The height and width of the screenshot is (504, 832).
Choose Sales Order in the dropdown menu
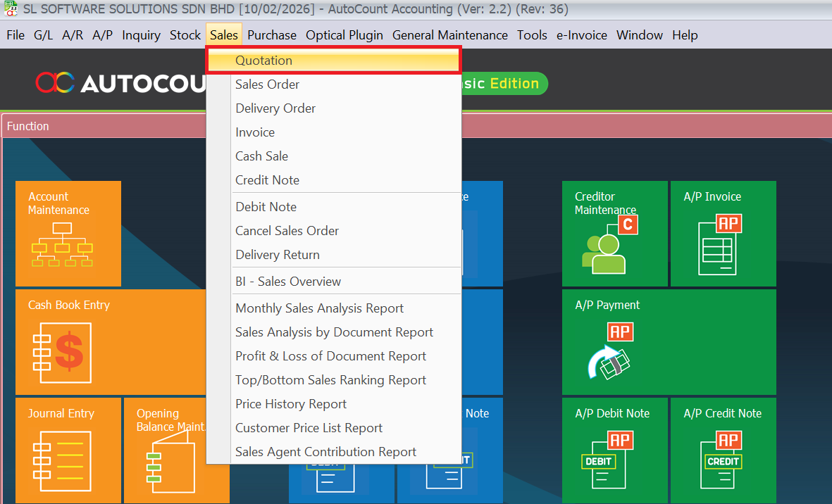click(268, 84)
